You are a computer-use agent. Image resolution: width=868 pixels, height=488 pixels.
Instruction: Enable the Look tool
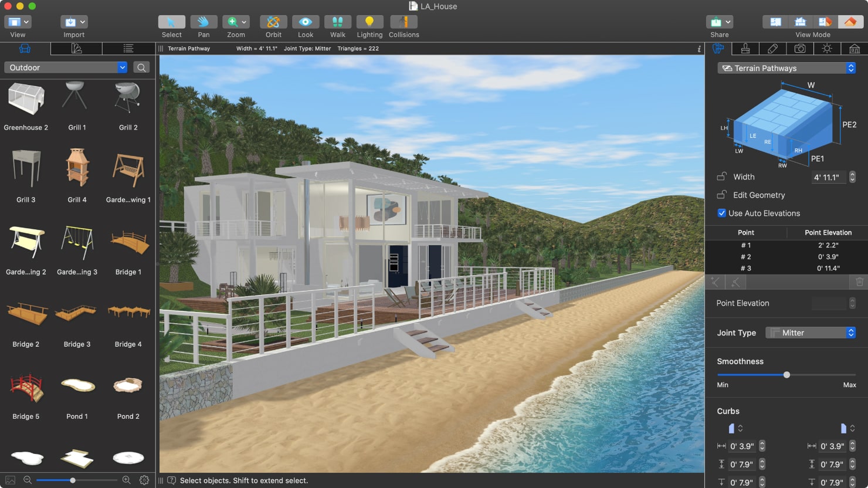(306, 25)
